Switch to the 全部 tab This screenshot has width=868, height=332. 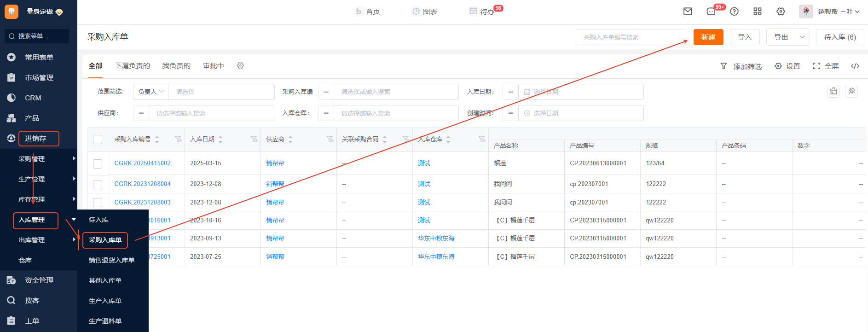95,66
